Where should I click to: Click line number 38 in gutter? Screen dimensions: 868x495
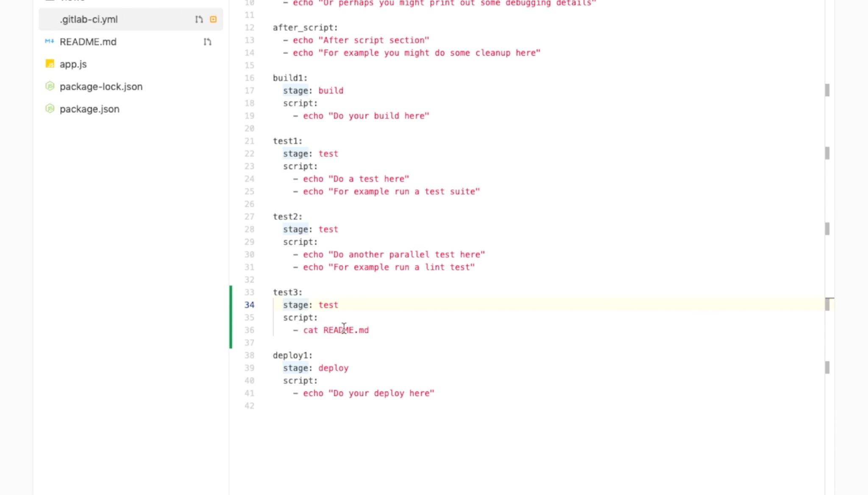click(x=249, y=355)
